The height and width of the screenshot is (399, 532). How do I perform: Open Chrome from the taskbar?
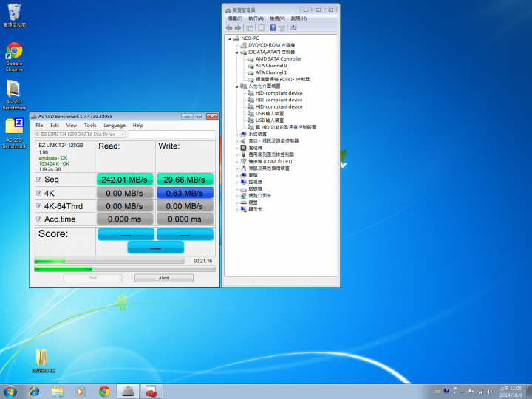tap(104, 392)
